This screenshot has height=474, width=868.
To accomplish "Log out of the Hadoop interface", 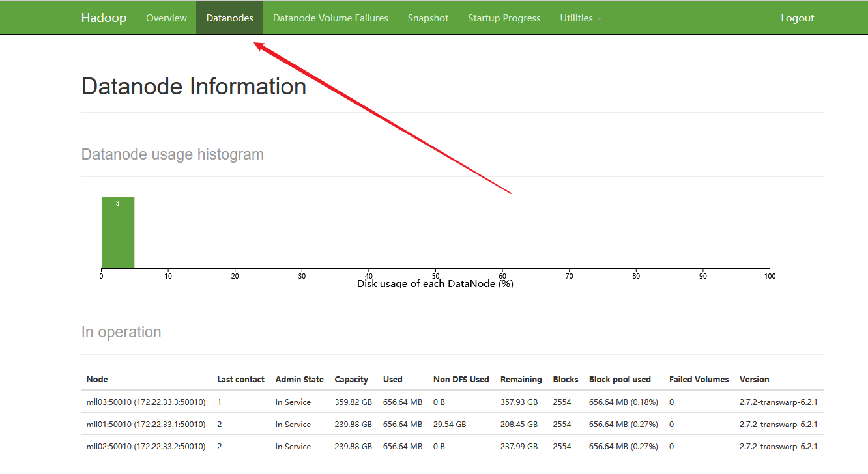I will pyautogui.click(x=797, y=18).
